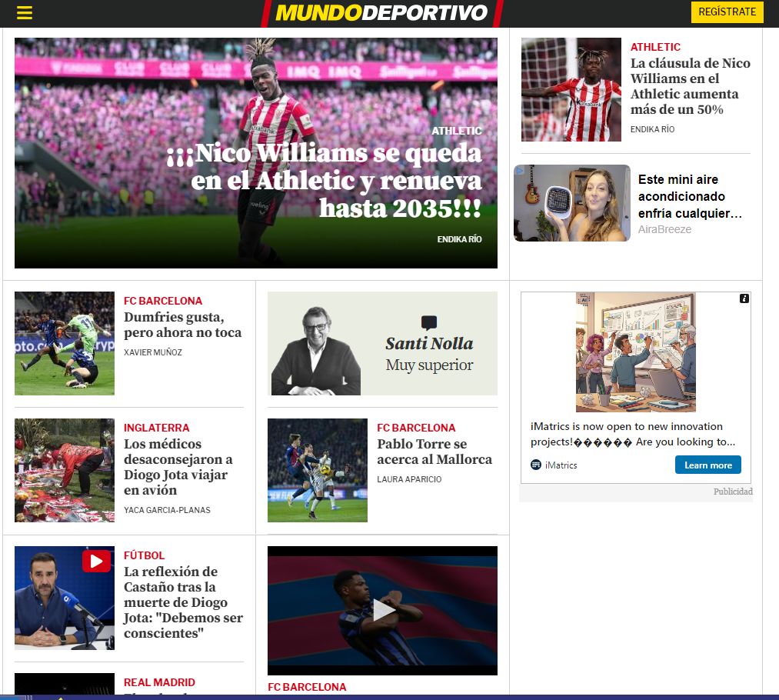The height and width of the screenshot is (700, 779).
Task: Open 'Dumfries gusta, pero ahora no toca'
Action: (182, 325)
